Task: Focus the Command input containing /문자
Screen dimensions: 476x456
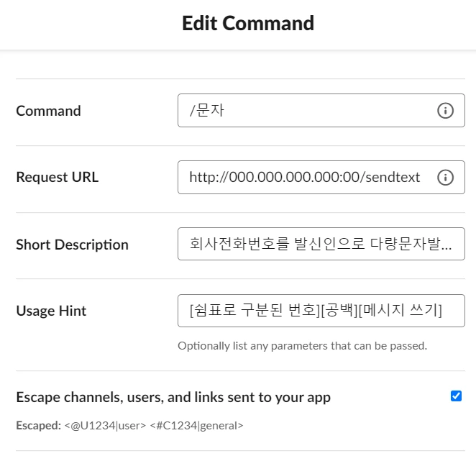Action: click(321, 111)
